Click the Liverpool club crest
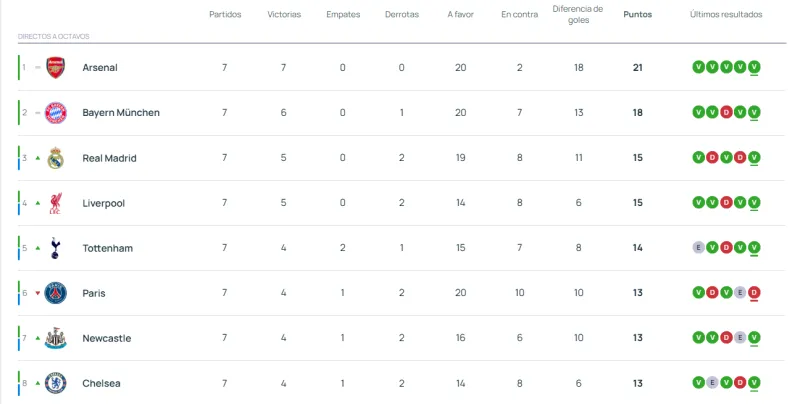 click(x=55, y=203)
